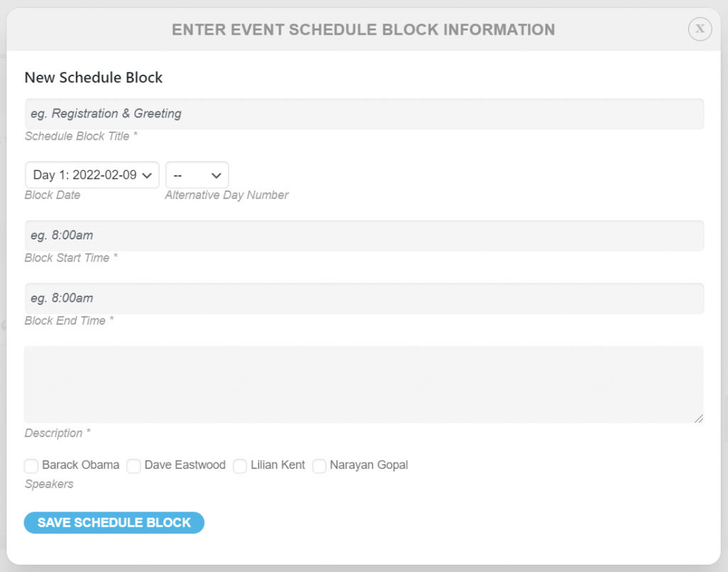Screen dimensions: 728x572
Task: Open the Alternative Day Number dropdown
Action: 197,175
